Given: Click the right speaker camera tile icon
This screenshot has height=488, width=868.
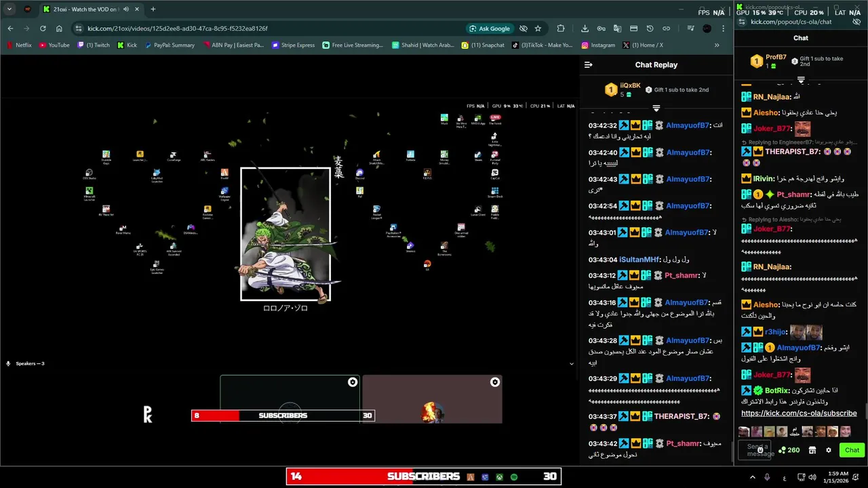Looking at the screenshot, I should (494, 382).
